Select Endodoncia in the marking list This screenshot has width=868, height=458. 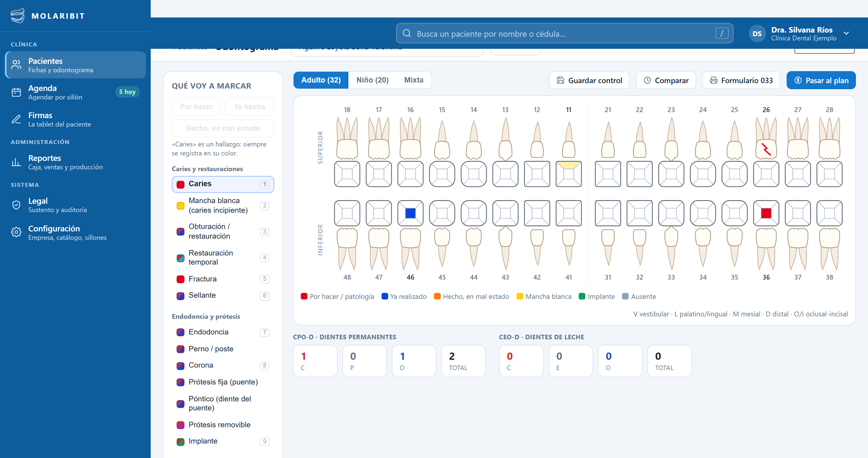coord(223,332)
